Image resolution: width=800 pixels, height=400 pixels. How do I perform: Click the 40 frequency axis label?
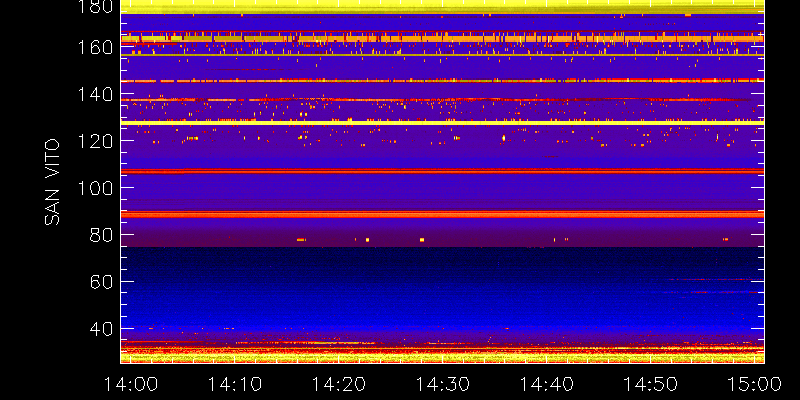[x=101, y=329]
